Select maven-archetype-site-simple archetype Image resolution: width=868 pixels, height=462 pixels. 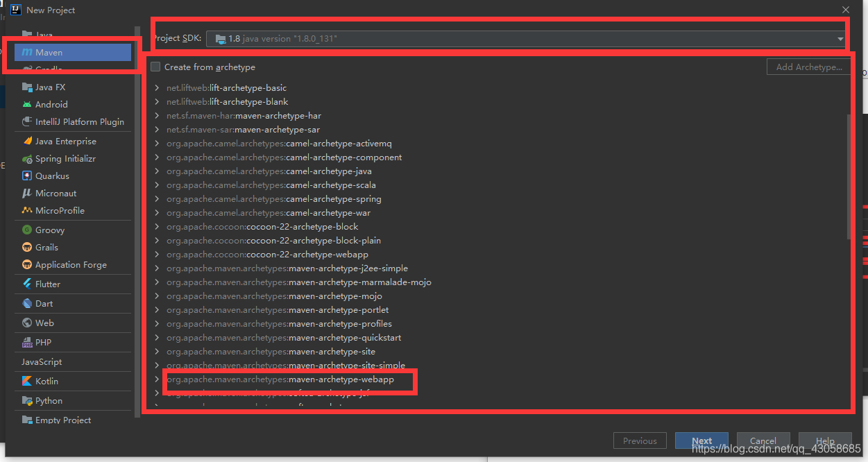(285, 366)
